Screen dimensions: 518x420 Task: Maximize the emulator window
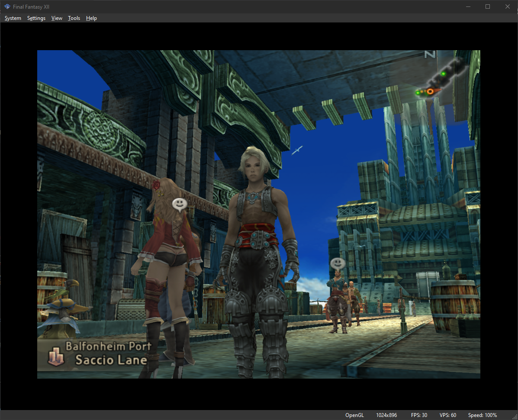click(x=488, y=6)
